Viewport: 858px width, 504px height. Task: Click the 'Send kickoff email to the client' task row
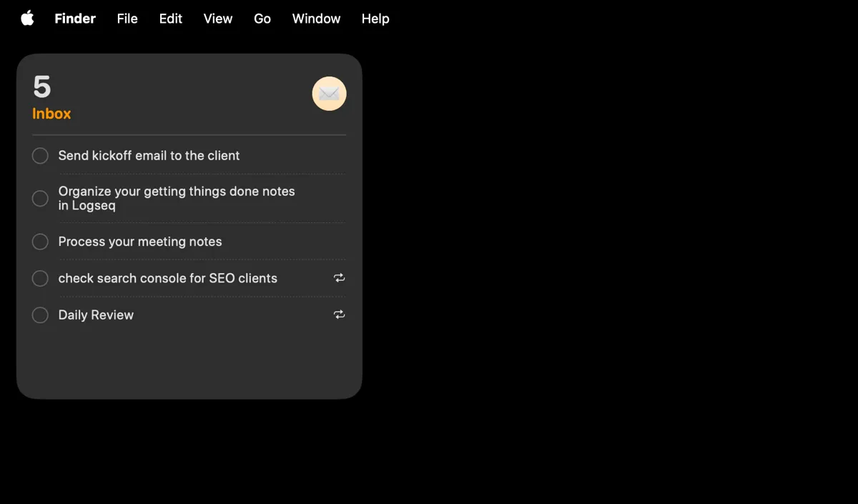149,155
